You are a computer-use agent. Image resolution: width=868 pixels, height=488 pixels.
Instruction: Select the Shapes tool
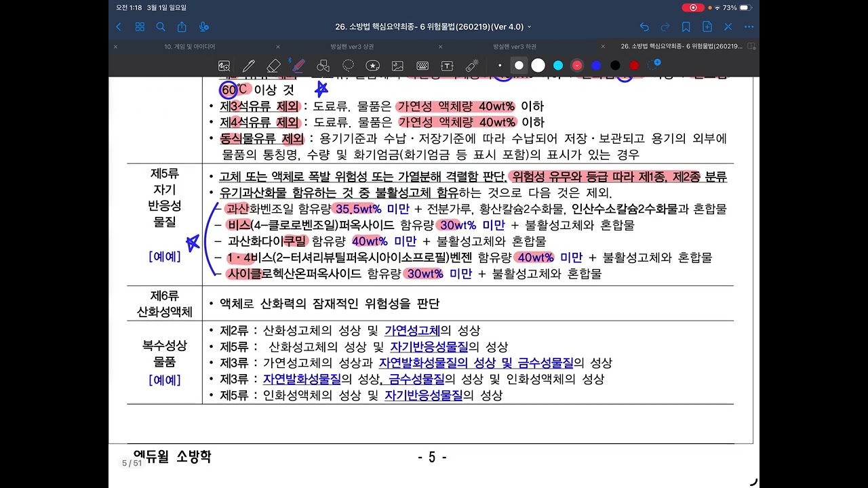coord(323,66)
